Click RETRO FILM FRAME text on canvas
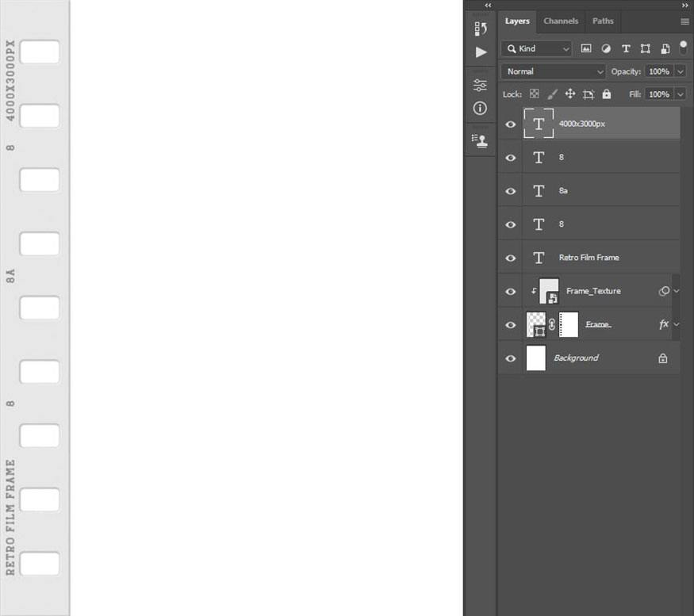Screen dimensions: 694x616 tap(10, 518)
